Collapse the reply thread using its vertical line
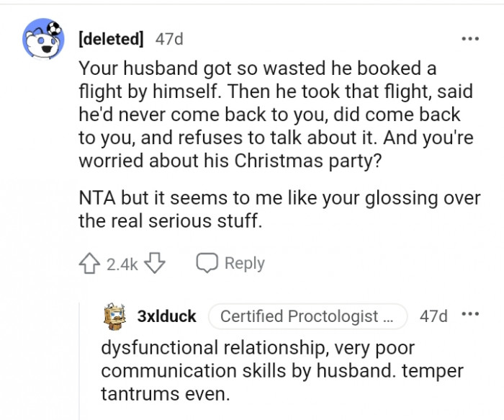Screen dimensions: 504x420 (79, 360)
